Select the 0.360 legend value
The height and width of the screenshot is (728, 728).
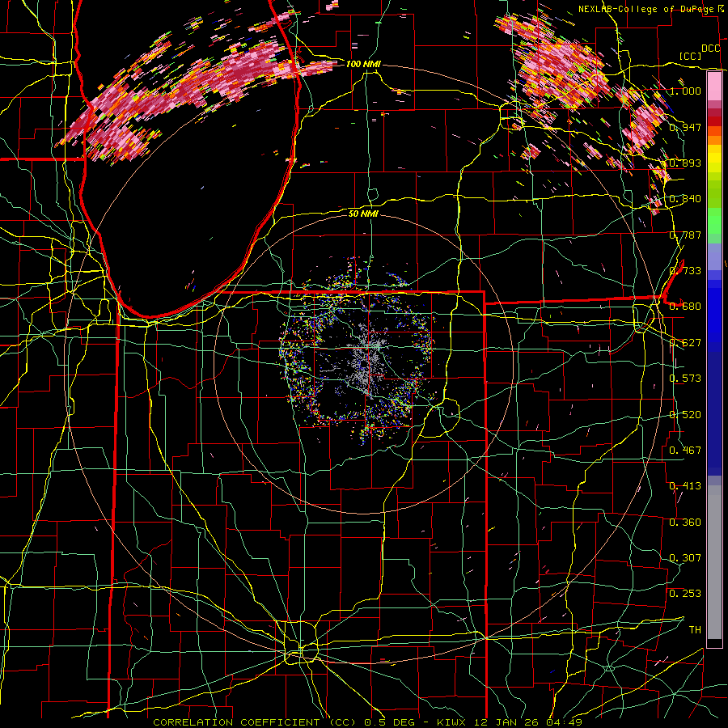tap(685, 522)
